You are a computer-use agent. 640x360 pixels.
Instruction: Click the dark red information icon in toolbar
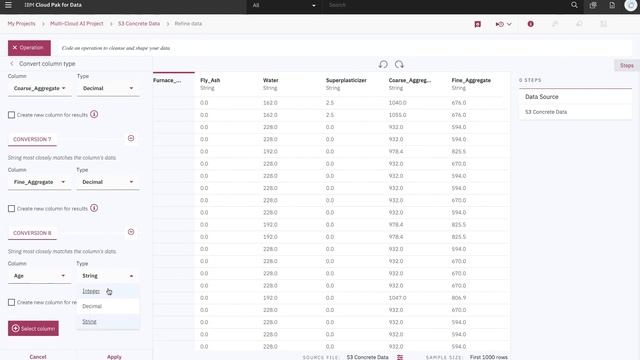click(x=531, y=24)
